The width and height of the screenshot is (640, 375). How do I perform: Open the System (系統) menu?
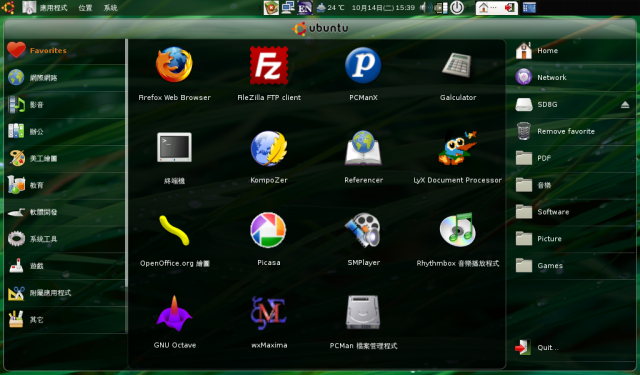pyautogui.click(x=111, y=8)
